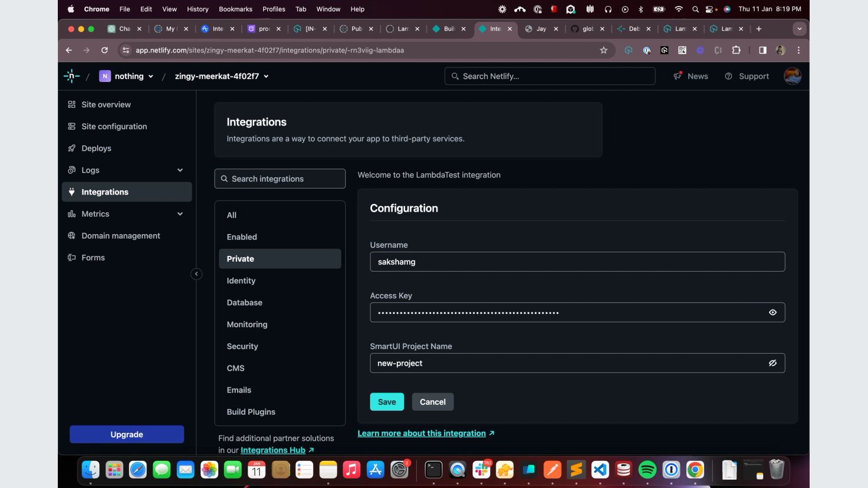The image size is (868, 488).
Task: Open Terminal from the Dock
Action: [433, 470]
